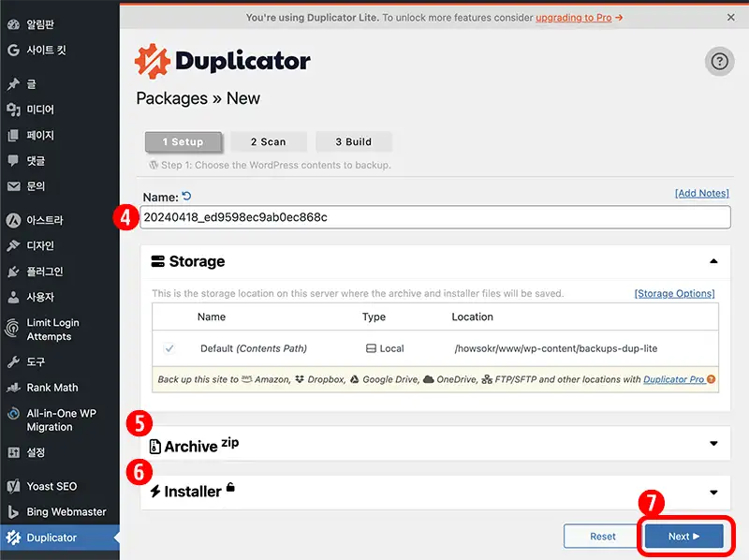Viewport: 749px width, 560px height.
Task: Open the 설정 settings icon
Action: click(13, 452)
